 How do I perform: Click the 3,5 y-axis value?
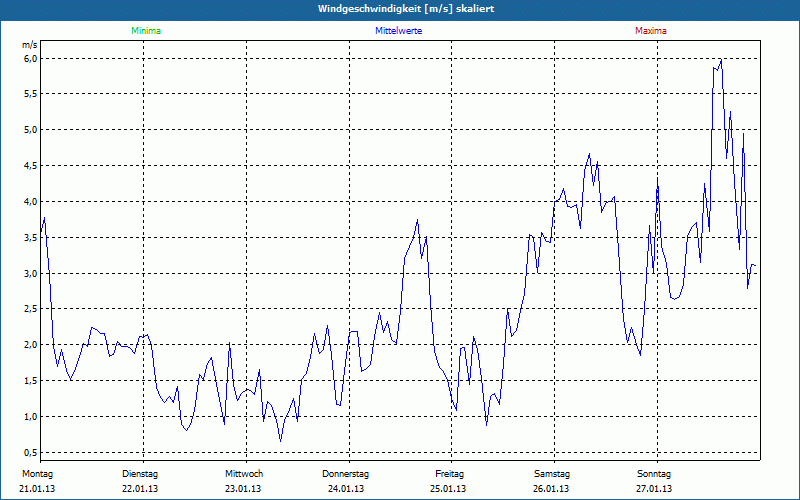point(31,237)
